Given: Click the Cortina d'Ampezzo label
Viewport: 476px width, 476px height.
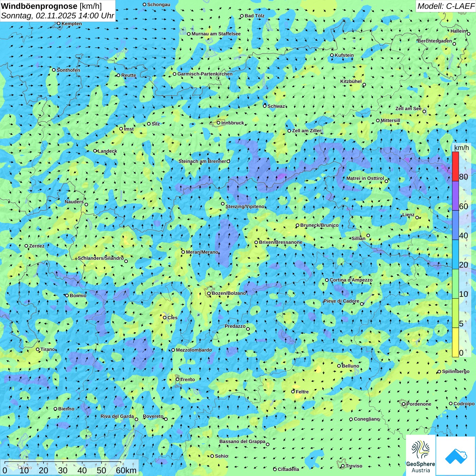Looking at the screenshot, I should (351, 280).
